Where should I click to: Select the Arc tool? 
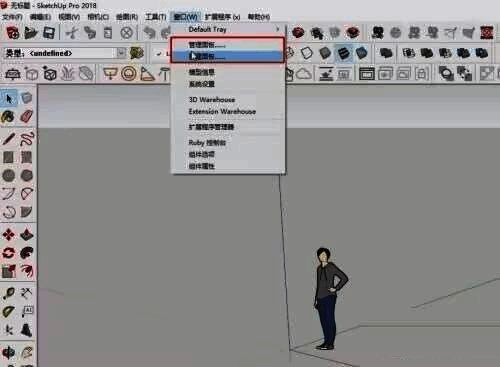(8, 194)
